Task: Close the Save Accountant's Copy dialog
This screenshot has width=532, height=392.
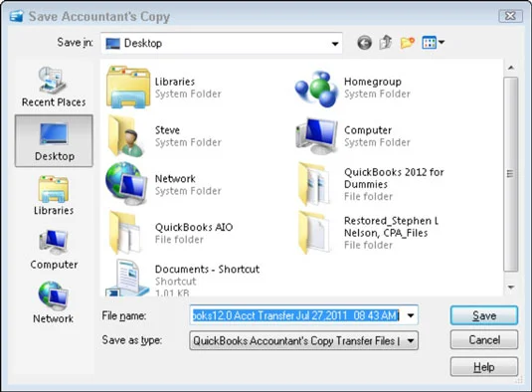Action: [510, 16]
